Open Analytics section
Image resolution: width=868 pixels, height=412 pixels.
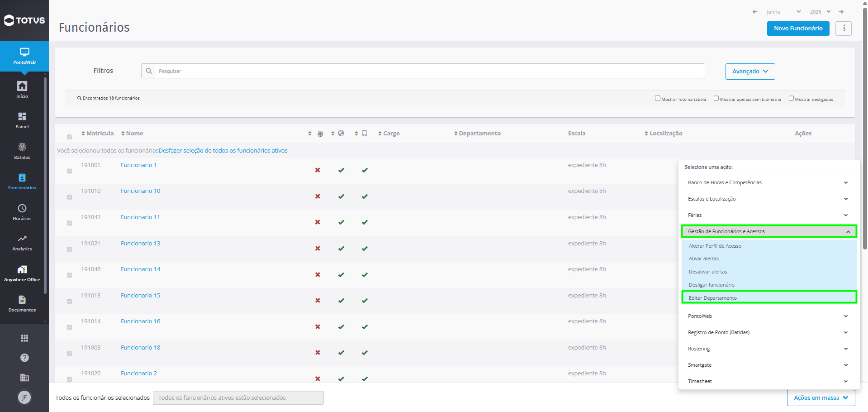[22, 243]
